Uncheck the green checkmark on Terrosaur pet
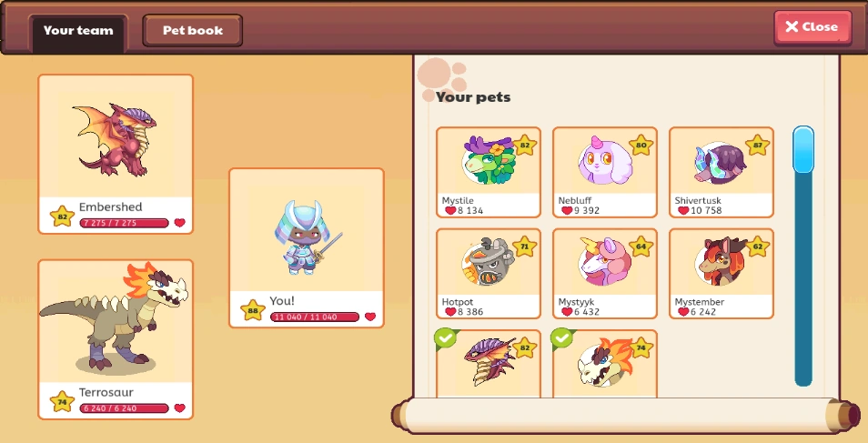This screenshot has height=443, width=868. [x=562, y=339]
